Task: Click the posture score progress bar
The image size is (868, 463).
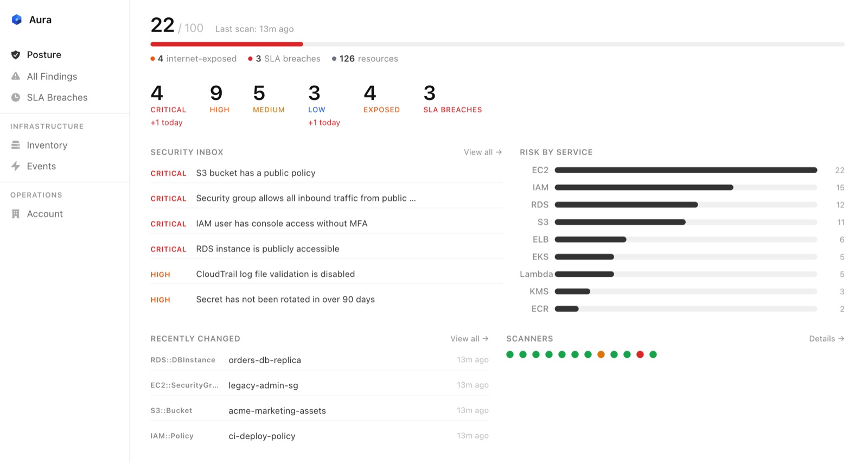Action: [497, 44]
